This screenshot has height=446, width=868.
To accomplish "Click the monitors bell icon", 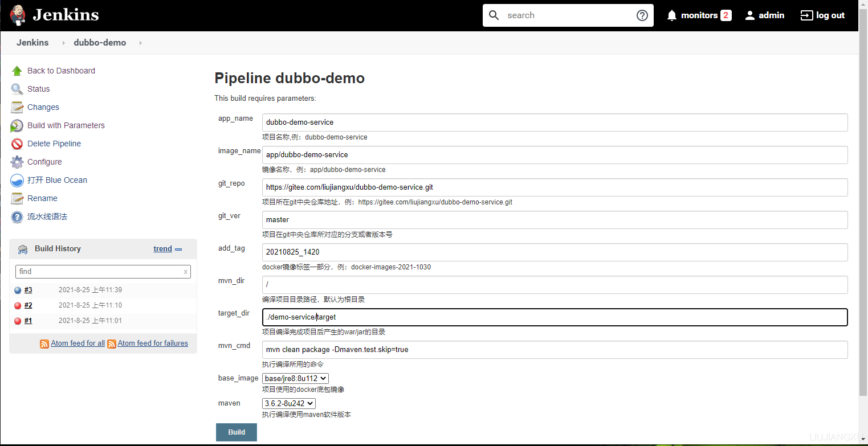I will [673, 15].
